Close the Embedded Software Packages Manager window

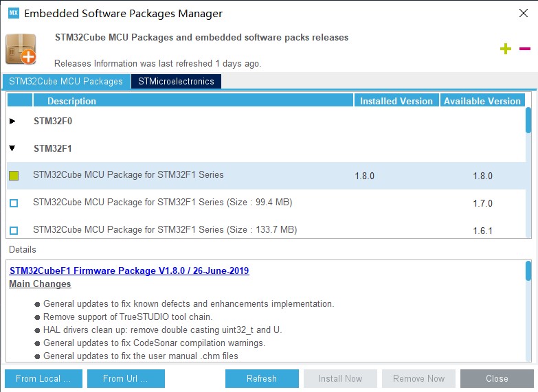pos(524,13)
